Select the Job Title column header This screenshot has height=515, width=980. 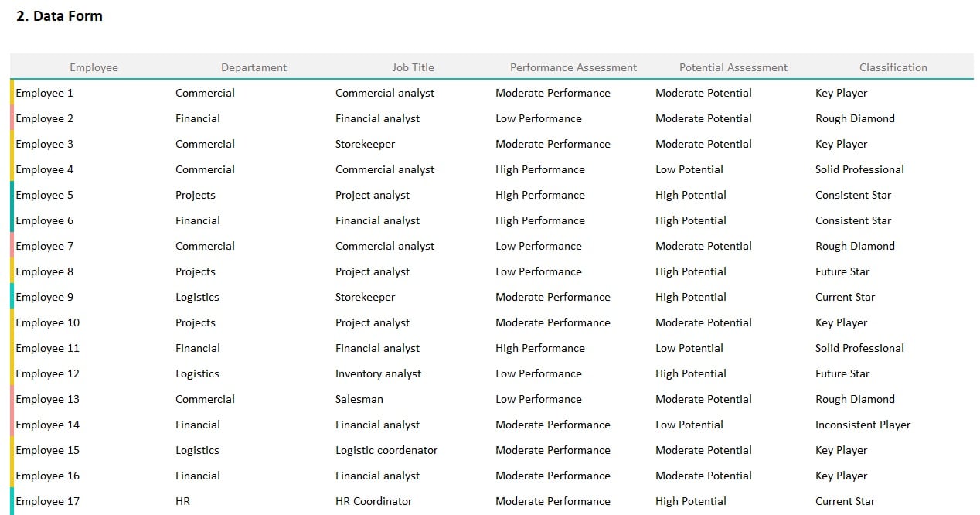413,67
